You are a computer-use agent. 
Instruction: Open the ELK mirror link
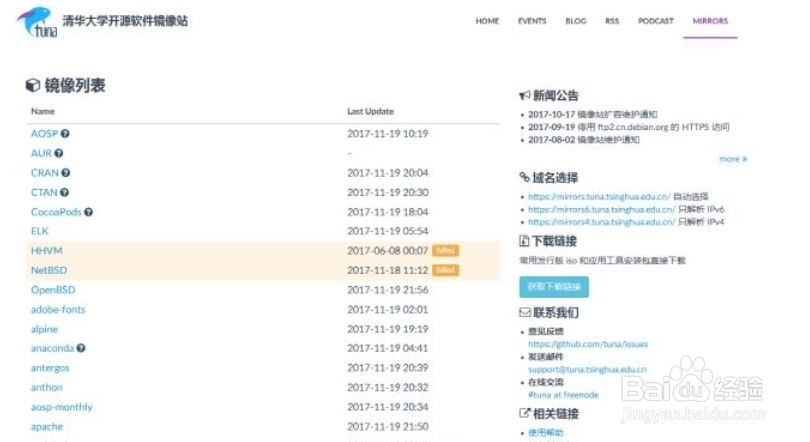(x=40, y=231)
